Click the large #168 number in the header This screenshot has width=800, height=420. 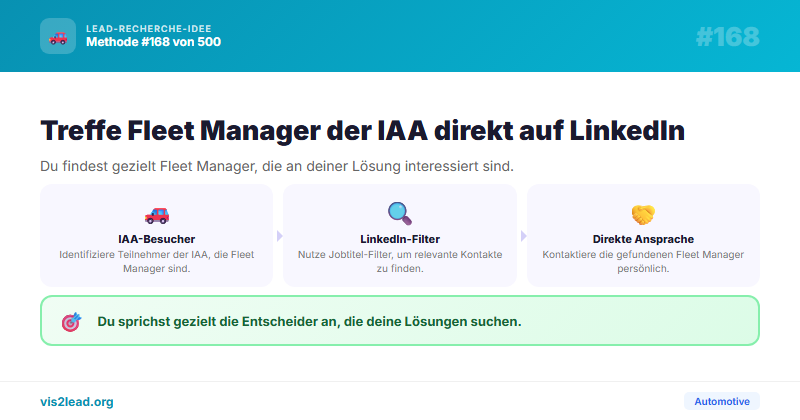point(728,37)
